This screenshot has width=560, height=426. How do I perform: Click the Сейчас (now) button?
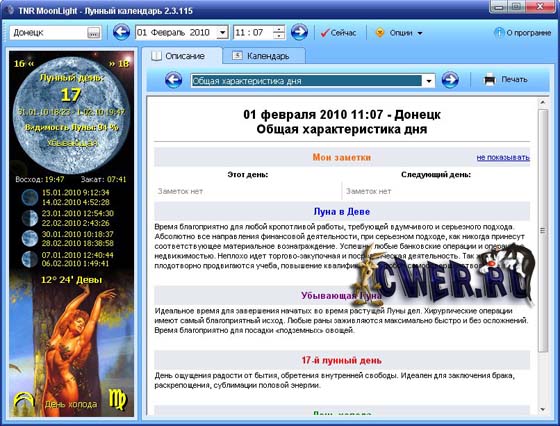point(338,33)
